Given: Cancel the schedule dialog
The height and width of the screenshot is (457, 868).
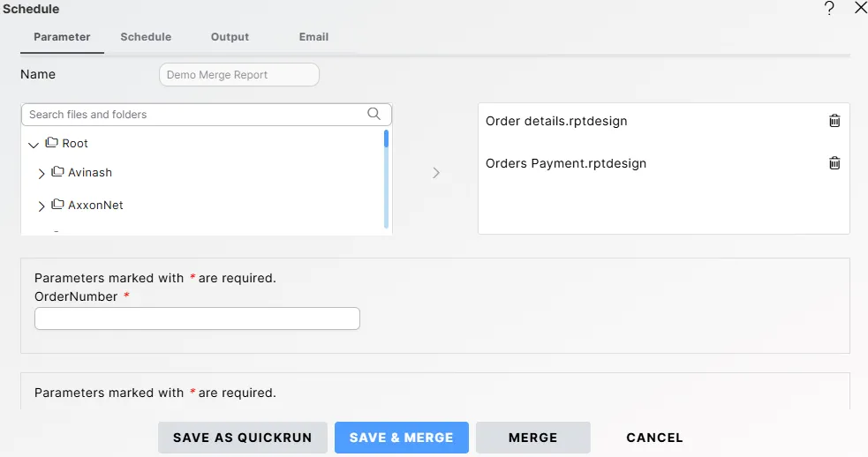Looking at the screenshot, I should (x=654, y=438).
